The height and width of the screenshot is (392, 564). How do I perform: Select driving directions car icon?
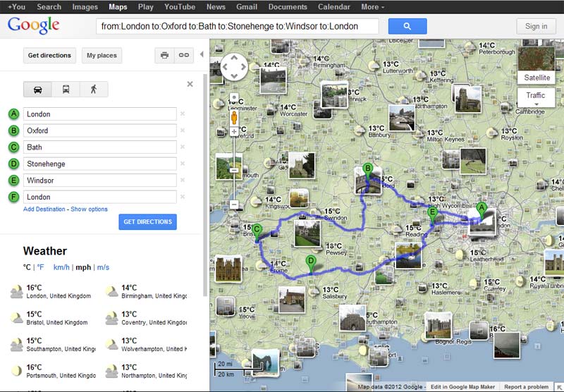tap(37, 90)
